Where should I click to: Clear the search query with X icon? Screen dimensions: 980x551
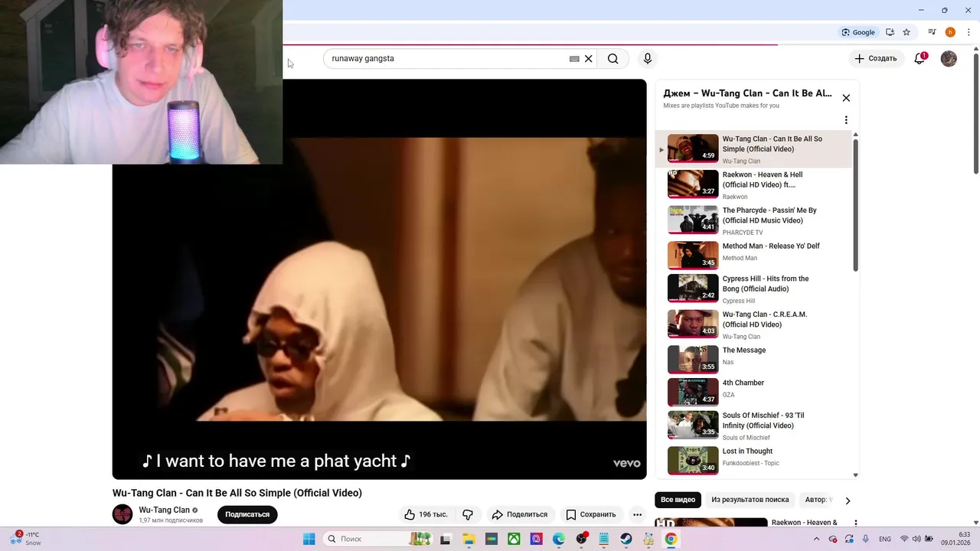(589, 59)
